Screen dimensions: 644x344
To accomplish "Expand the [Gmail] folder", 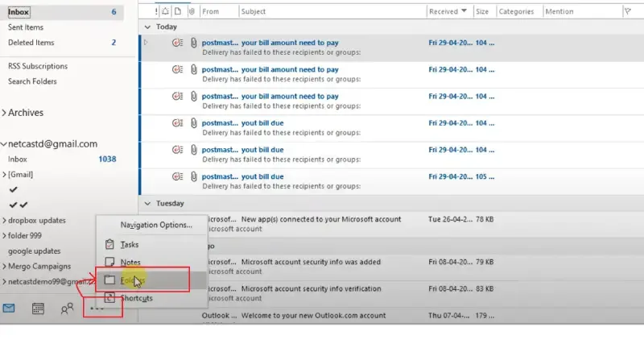I will pos(4,175).
